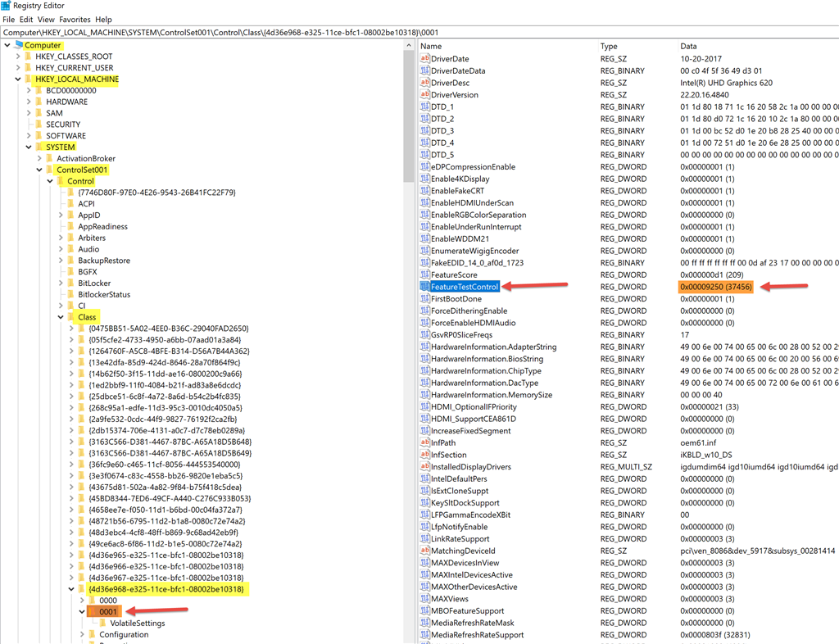This screenshot has width=839, height=644.
Task: Sort values by the Type column header
Action: point(637,46)
